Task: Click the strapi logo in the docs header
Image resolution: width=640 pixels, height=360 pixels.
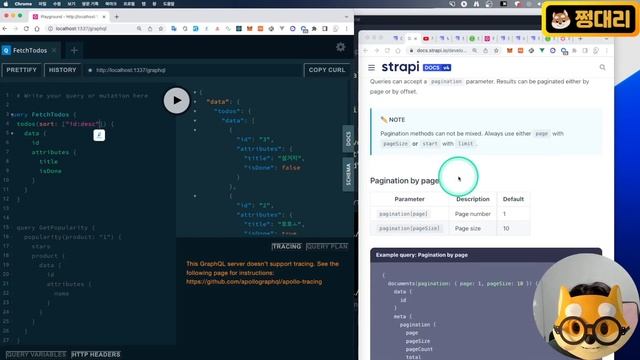Action: point(400,67)
